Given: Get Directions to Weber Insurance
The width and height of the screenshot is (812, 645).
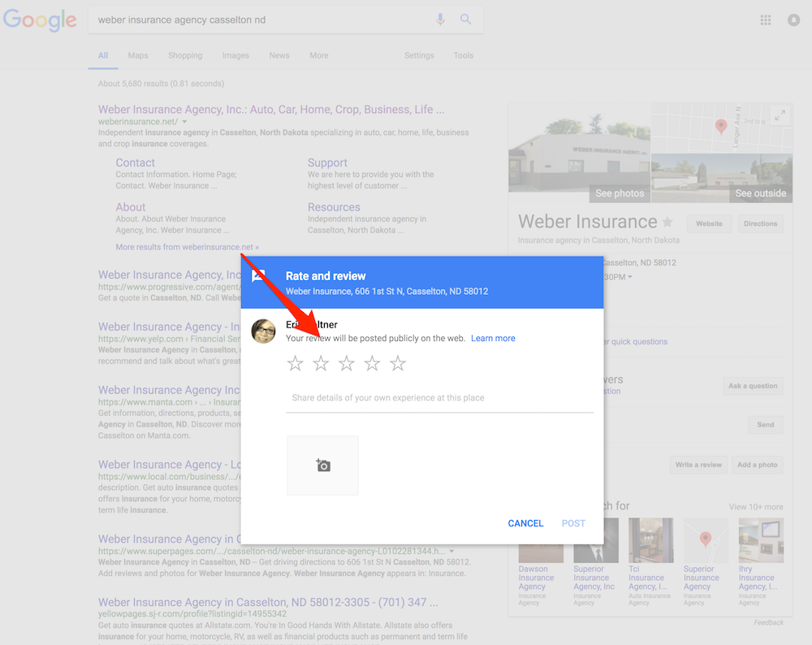Looking at the screenshot, I should pyautogui.click(x=760, y=224).
